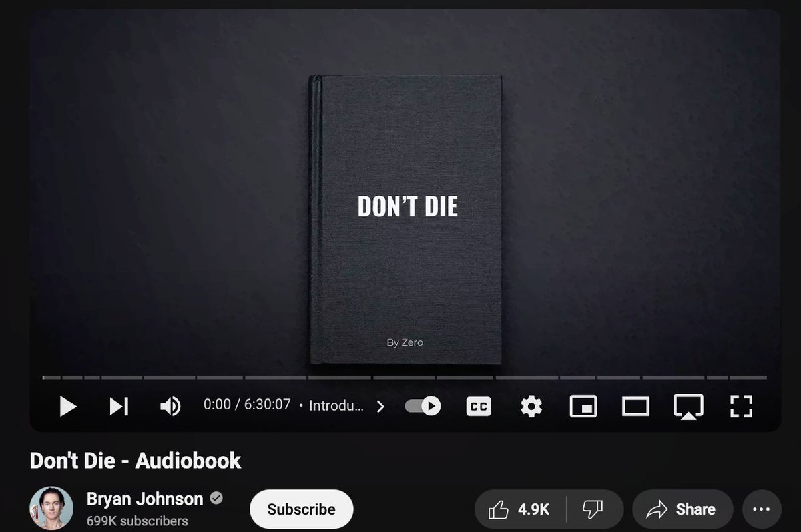The height and width of the screenshot is (532, 801).
Task: Click the 699K subscribers count
Action: click(138, 521)
